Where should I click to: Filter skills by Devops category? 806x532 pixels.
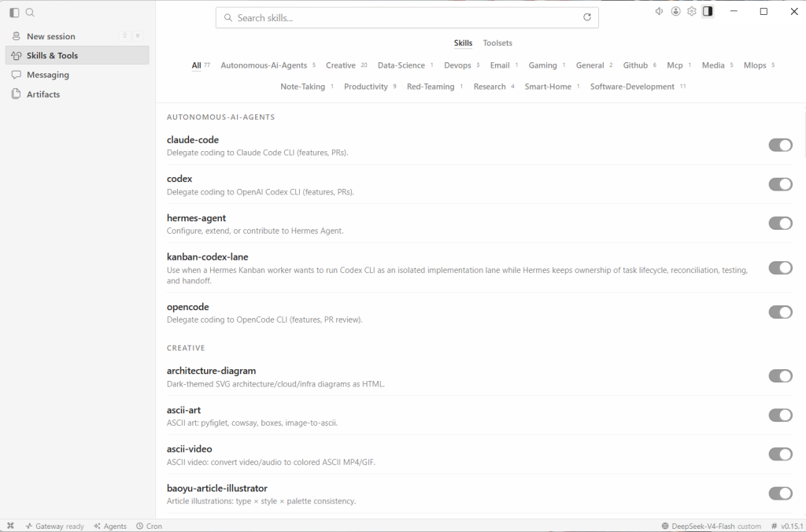461,65
